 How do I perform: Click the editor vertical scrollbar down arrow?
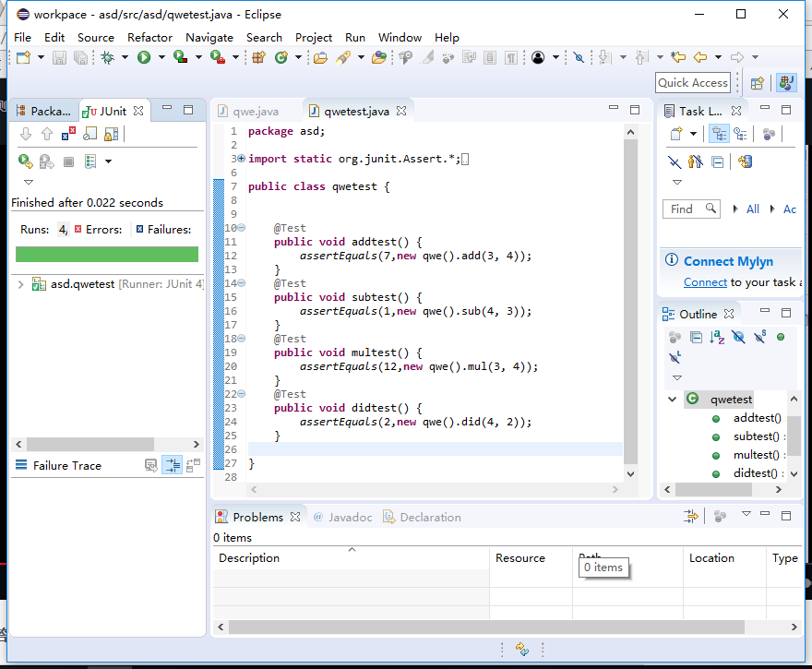[631, 473]
